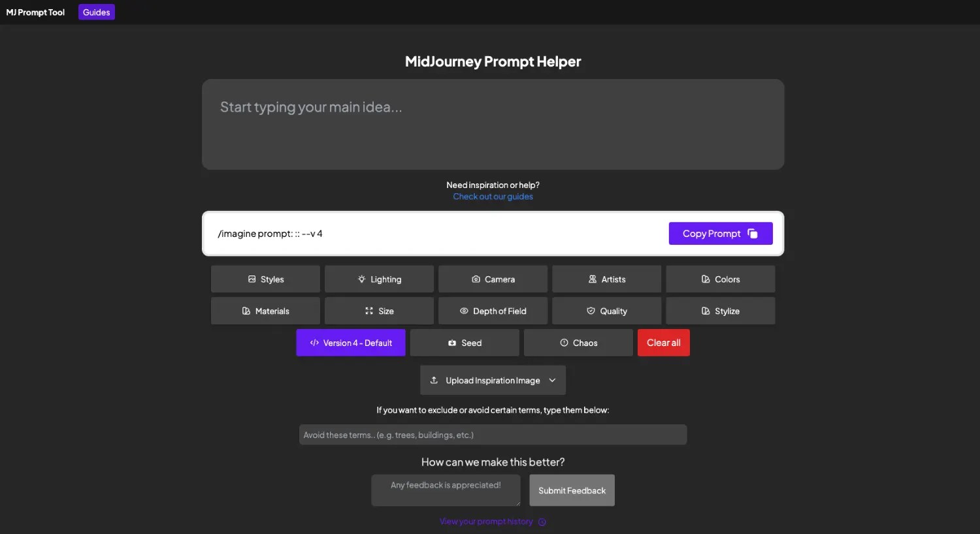Open the Artists picker
The width and height of the screenshot is (980, 534).
(606, 279)
